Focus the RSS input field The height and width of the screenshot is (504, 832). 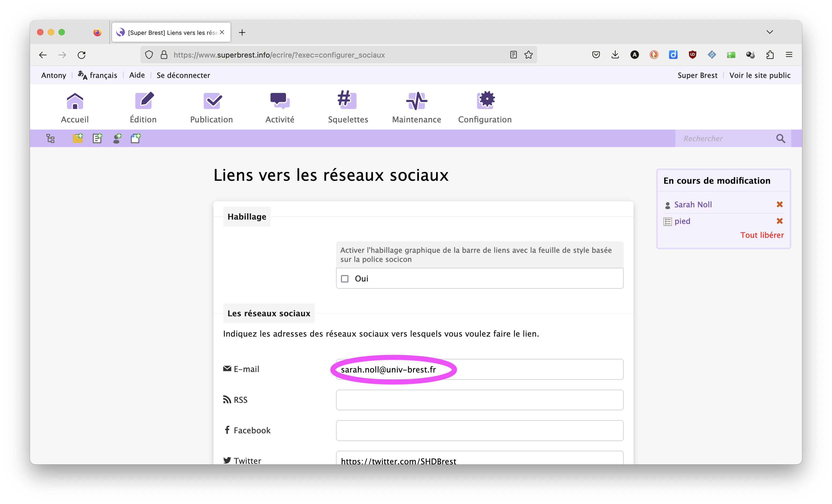coord(480,400)
